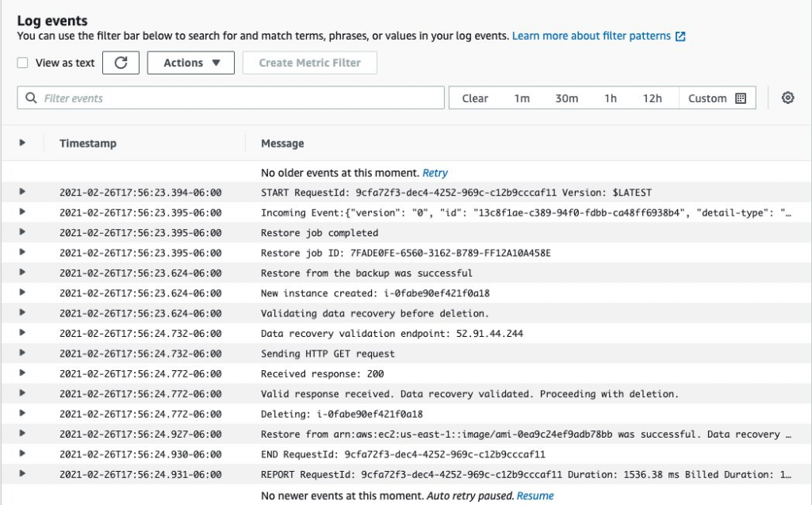
Task: Refresh the log events list
Action: click(121, 62)
